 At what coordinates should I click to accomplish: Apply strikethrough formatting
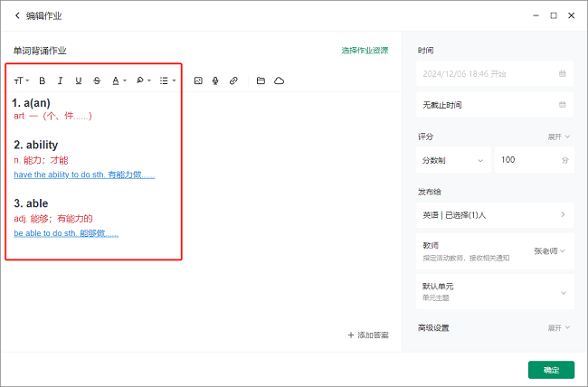tap(97, 80)
